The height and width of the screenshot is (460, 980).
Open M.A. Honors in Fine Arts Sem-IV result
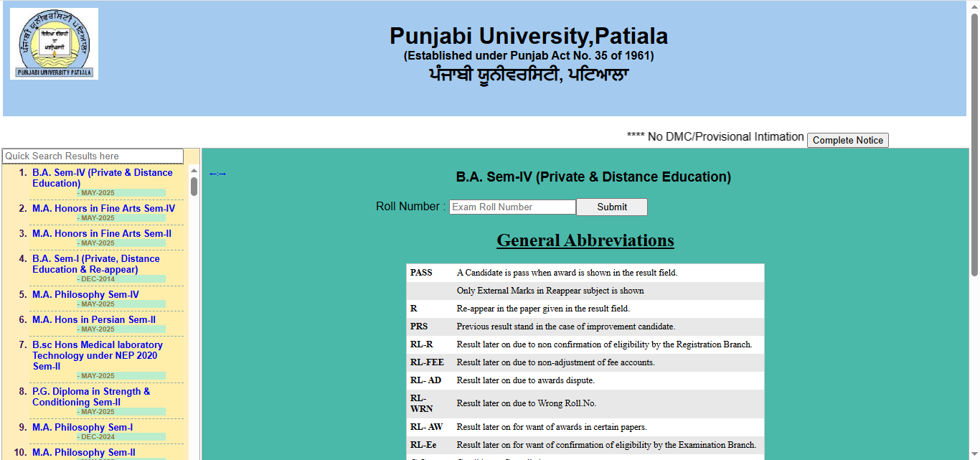point(102,208)
